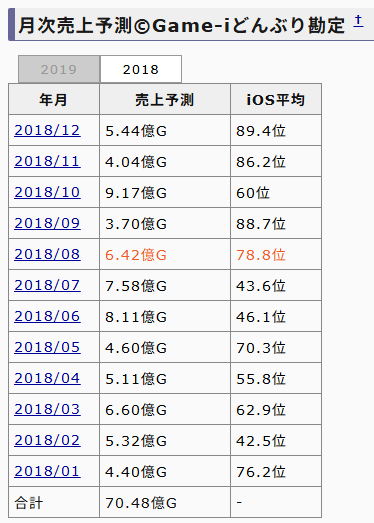Open the 2018/09 month page
Image resolution: width=374 pixels, height=523 pixels.
[47, 223]
